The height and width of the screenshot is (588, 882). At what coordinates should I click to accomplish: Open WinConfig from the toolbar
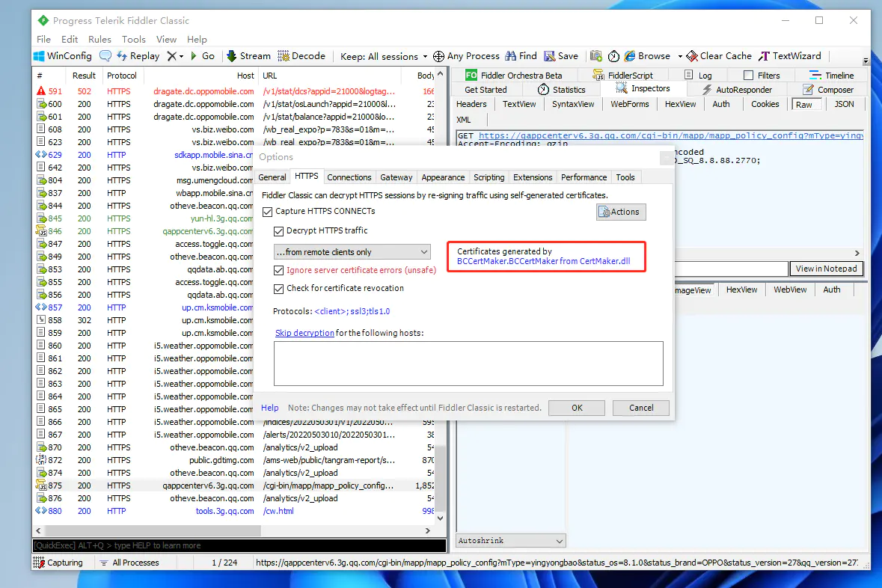tap(62, 55)
